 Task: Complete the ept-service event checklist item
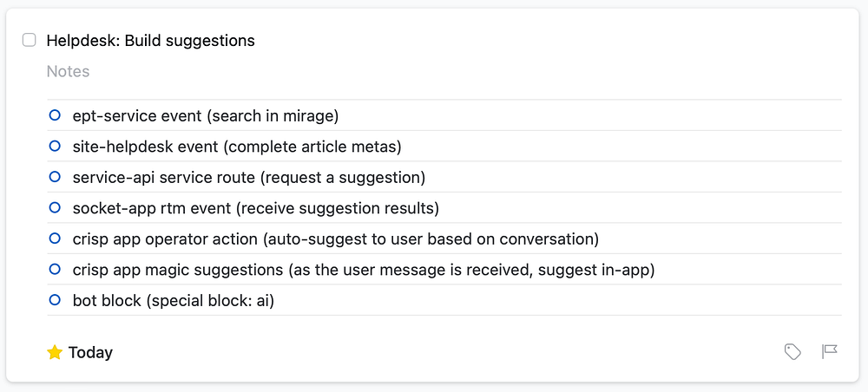point(55,114)
